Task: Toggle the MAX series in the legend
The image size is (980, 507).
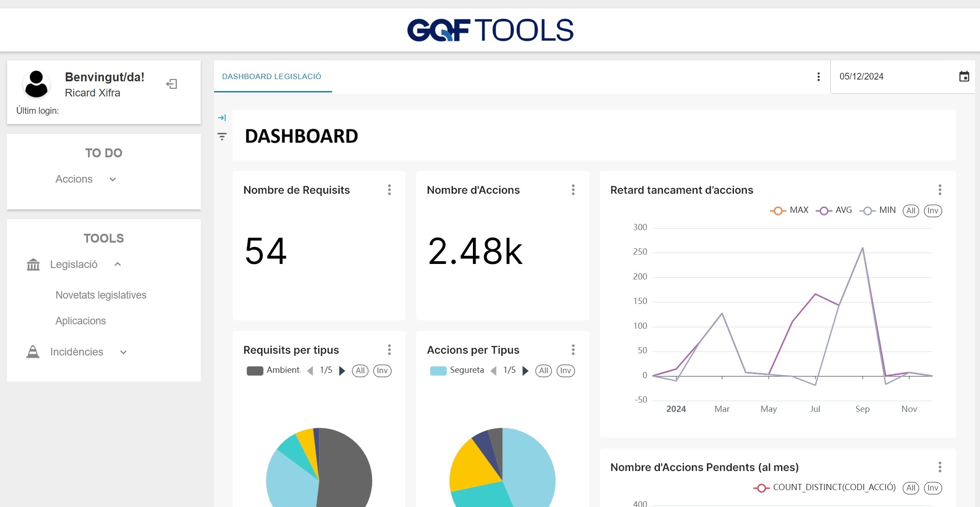Action: tap(789, 210)
